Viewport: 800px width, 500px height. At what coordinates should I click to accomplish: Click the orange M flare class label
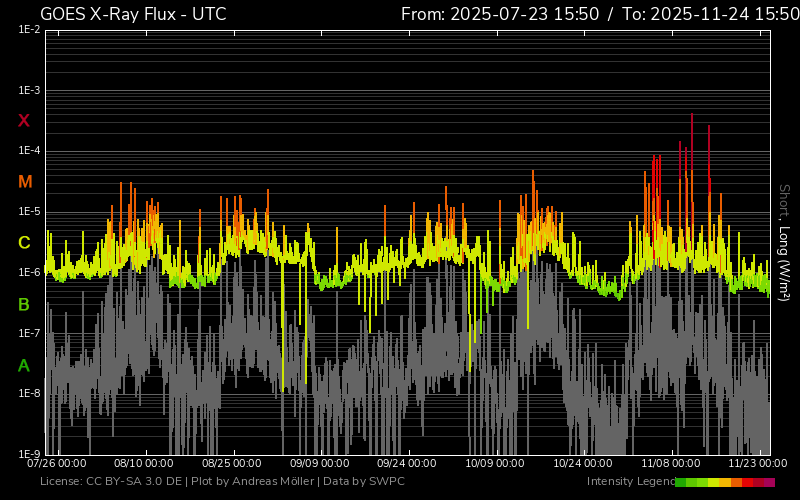pos(25,182)
